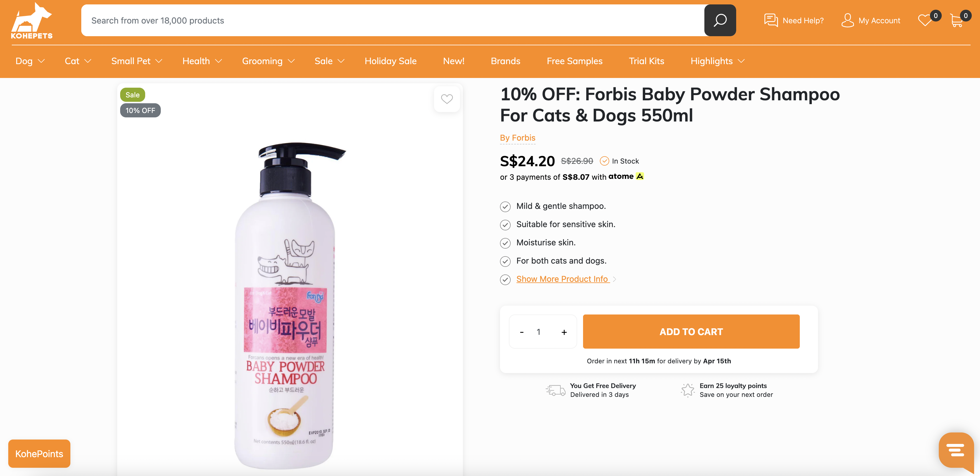Click the product search input field
980x476 pixels.
(x=392, y=21)
